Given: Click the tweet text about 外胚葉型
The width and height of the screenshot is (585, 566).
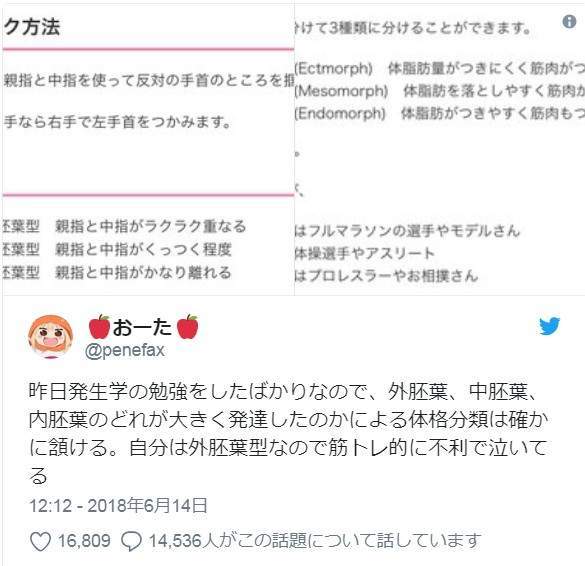Looking at the screenshot, I should point(289,434).
